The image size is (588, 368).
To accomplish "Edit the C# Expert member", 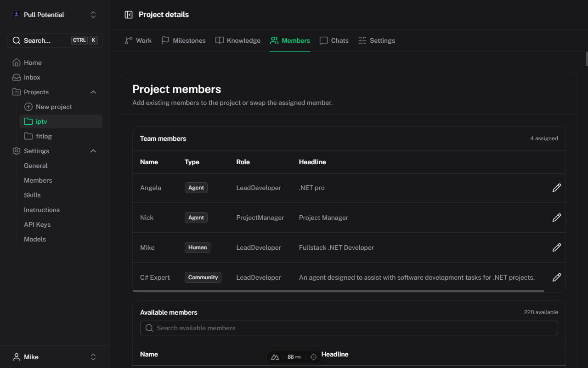I will 557,277.
